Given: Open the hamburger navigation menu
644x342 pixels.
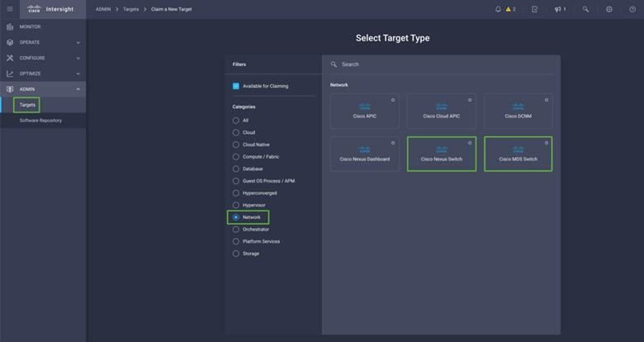Looking at the screenshot, I should (10, 9).
